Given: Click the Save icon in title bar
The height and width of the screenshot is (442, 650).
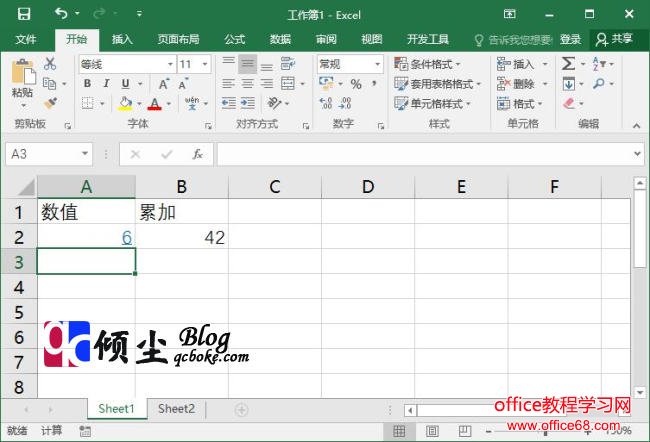Looking at the screenshot, I should click(x=24, y=15).
